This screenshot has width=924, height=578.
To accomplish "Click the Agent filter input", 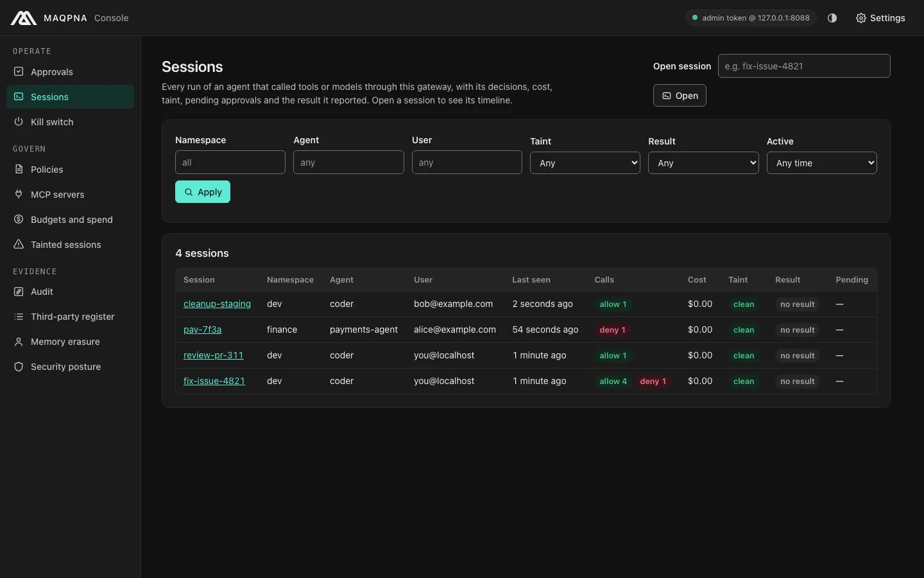I will tap(348, 162).
